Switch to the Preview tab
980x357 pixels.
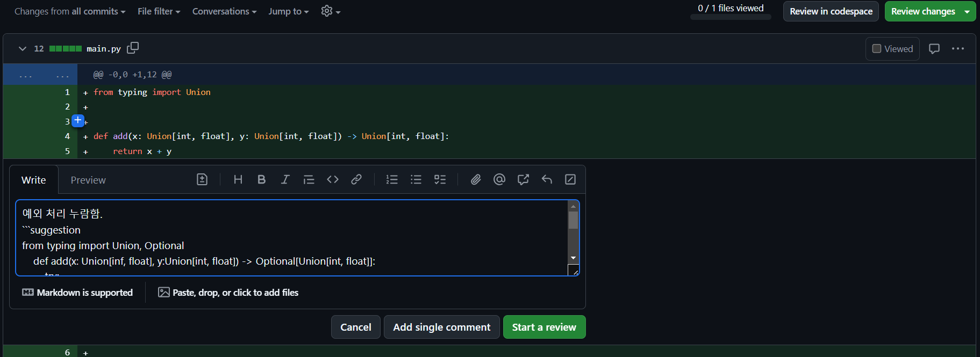coord(88,180)
